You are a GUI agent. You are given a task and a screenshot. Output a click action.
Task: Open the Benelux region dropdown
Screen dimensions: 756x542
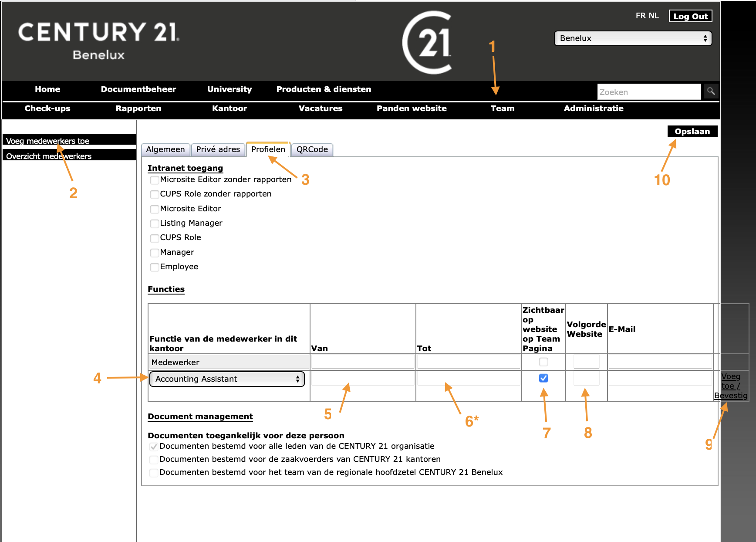[632, 38]
